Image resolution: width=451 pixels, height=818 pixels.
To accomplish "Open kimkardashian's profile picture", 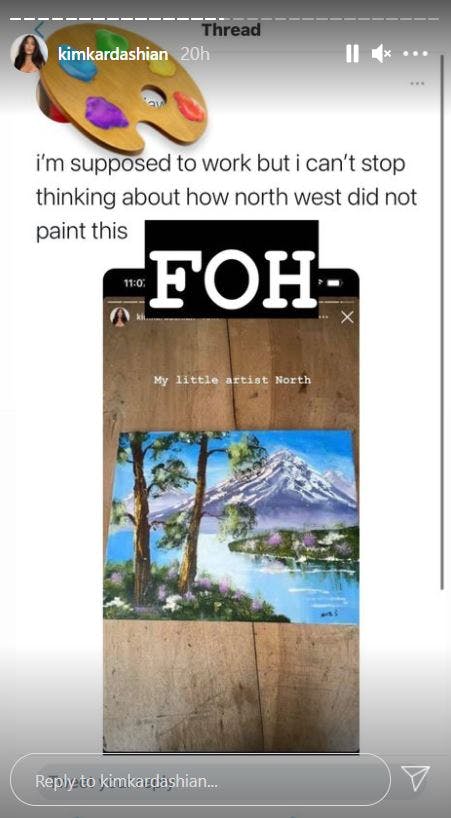I will click(x=29, y=53).
